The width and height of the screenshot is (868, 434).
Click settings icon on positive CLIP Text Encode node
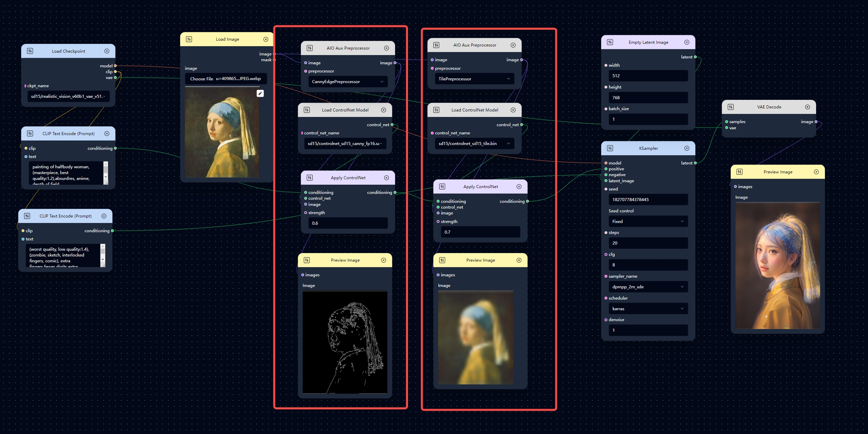(30, 133)
